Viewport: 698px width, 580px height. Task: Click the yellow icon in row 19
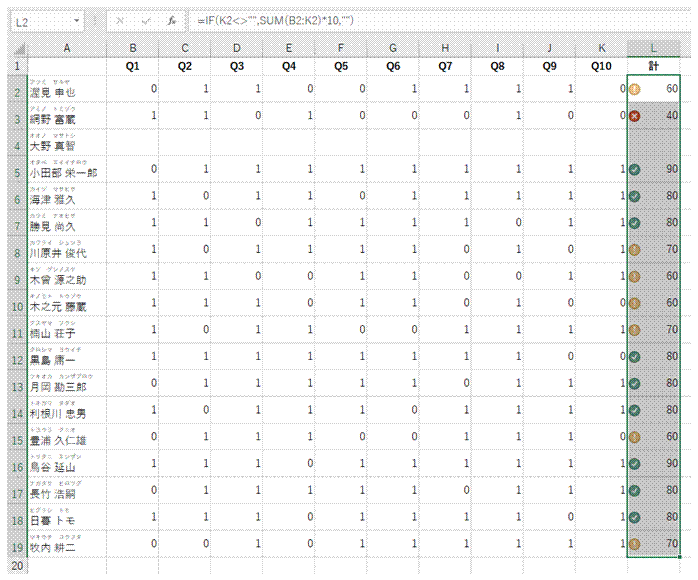tap(635, 544)
